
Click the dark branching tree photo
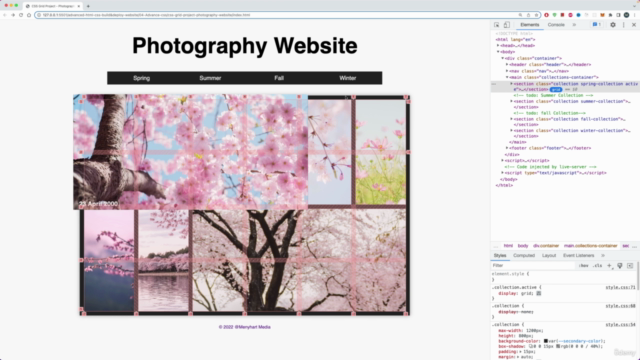click(x=299, y=260)
